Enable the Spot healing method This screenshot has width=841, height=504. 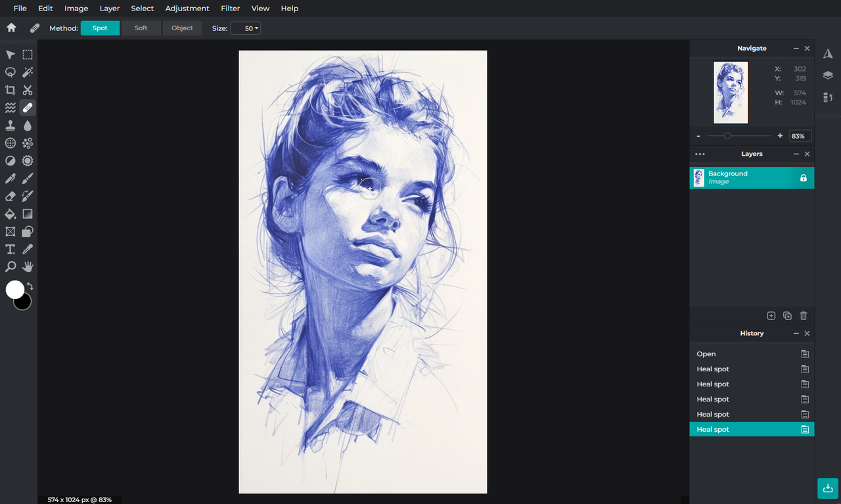(100, 28)
